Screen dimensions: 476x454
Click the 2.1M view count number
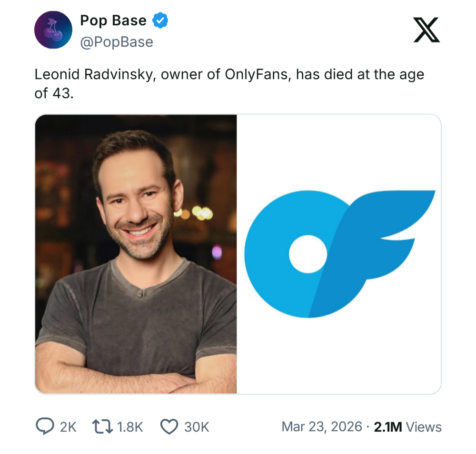click(387, 427)
